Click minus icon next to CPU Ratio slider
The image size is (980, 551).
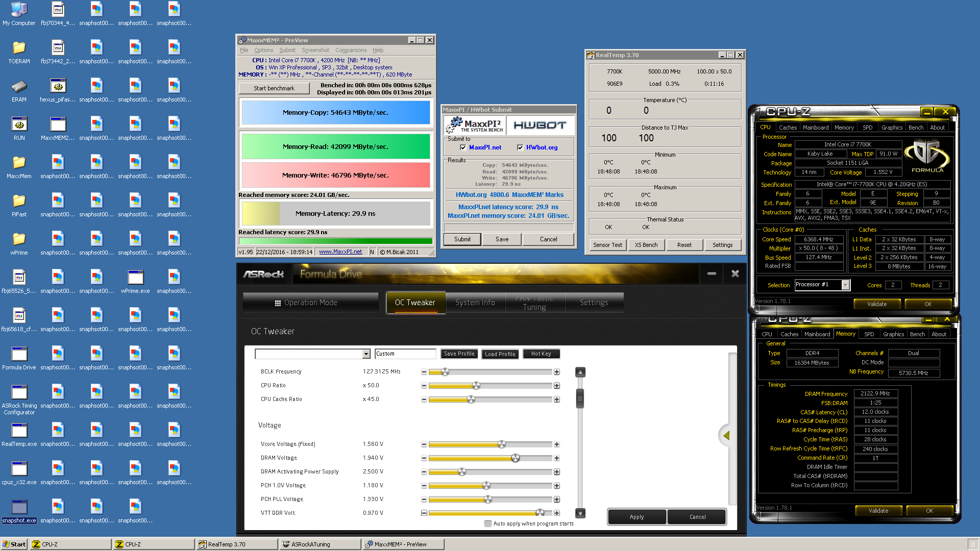click(x=424, y=386)
